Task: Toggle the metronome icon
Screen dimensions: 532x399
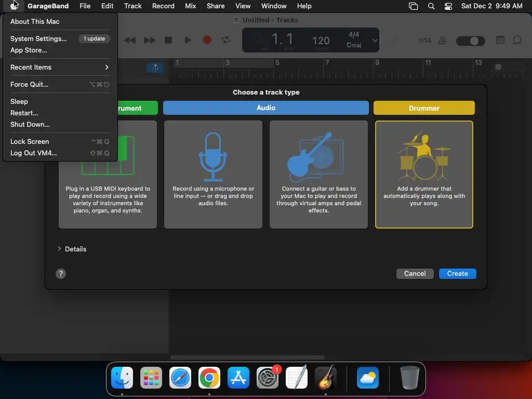Action: [x=442, y=41]
